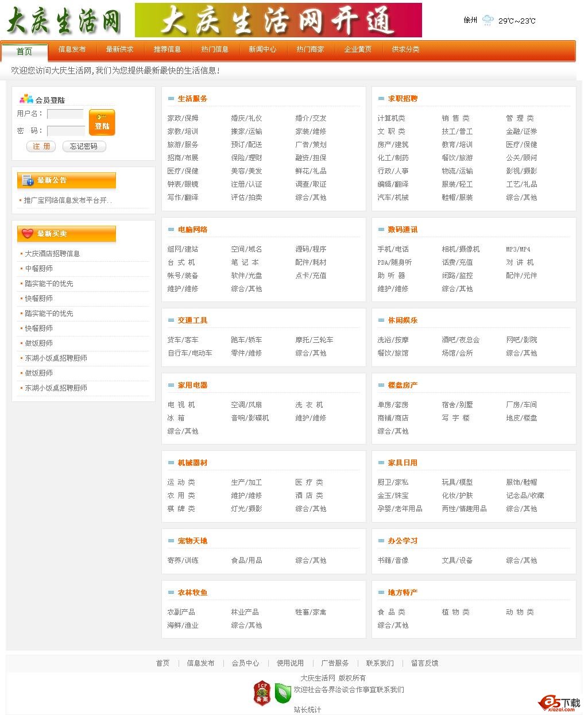Open the 新闻中心 navigation tab
This screenshot has width=588, height=715.
pyautogui.click(x=262, y=49)
